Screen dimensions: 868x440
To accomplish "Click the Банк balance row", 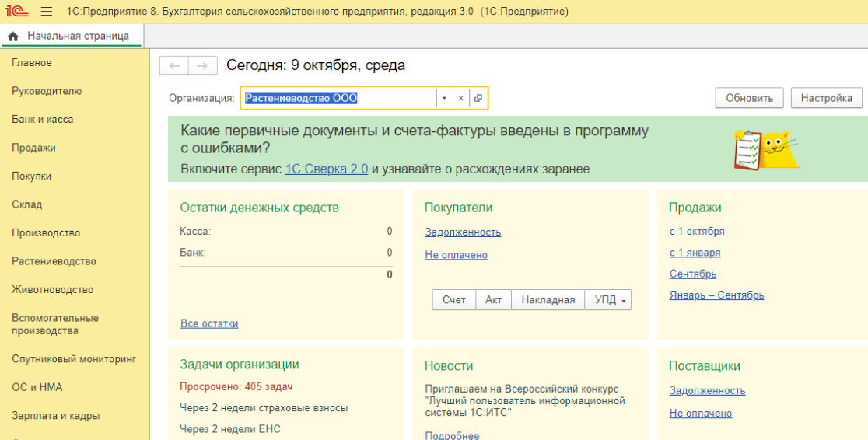I will [286, 253].
